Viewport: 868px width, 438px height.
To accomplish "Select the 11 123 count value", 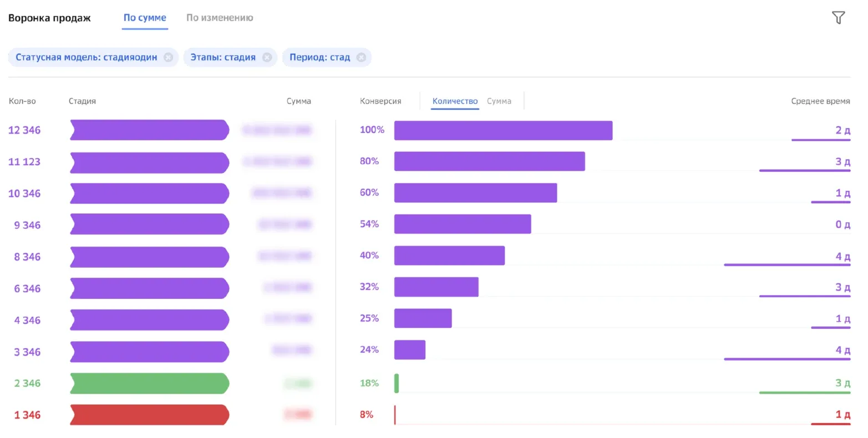I will 24,162.
